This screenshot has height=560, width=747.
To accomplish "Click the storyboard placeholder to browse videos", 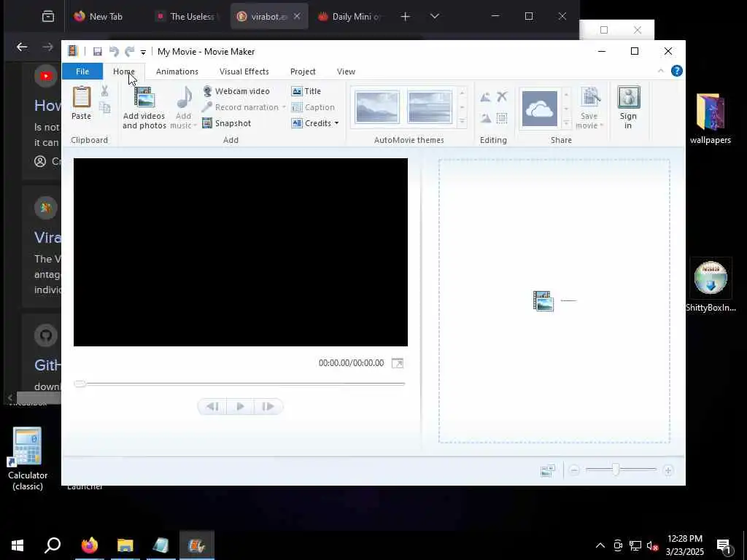I will click(x=554, y=301).
